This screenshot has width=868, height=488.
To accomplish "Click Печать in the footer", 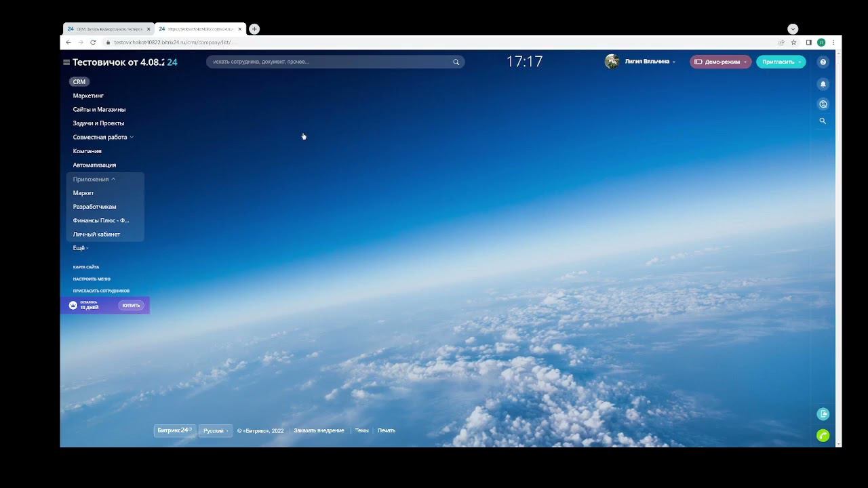I will pyautogui.click(x=387, y=430).
